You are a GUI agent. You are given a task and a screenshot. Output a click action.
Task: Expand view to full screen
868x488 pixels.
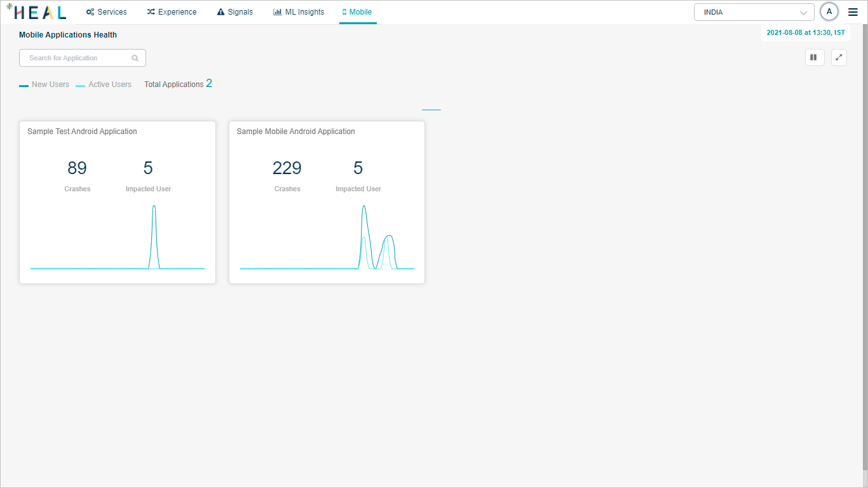[839, 58]
